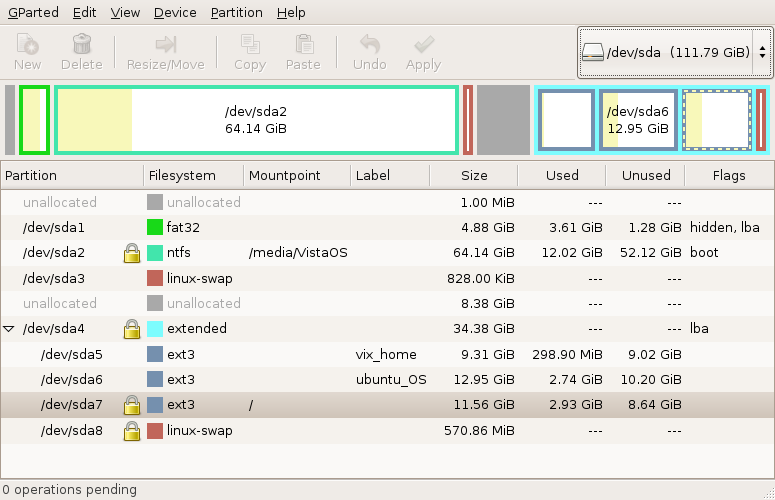Click the "hidden, lba" flags cell
The width and height of the screenshot is (775, 500).
(x=725, y=227)
